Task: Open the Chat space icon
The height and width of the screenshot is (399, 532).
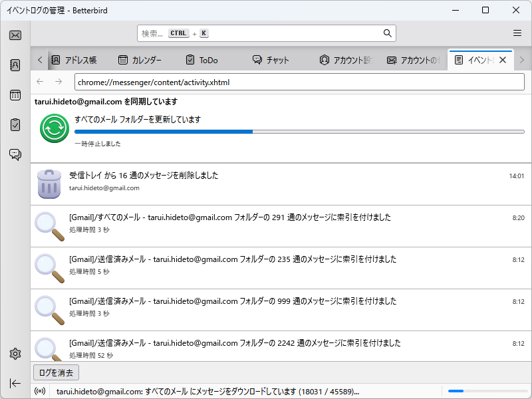Action: pyautogui.click(x=15, y=154)
